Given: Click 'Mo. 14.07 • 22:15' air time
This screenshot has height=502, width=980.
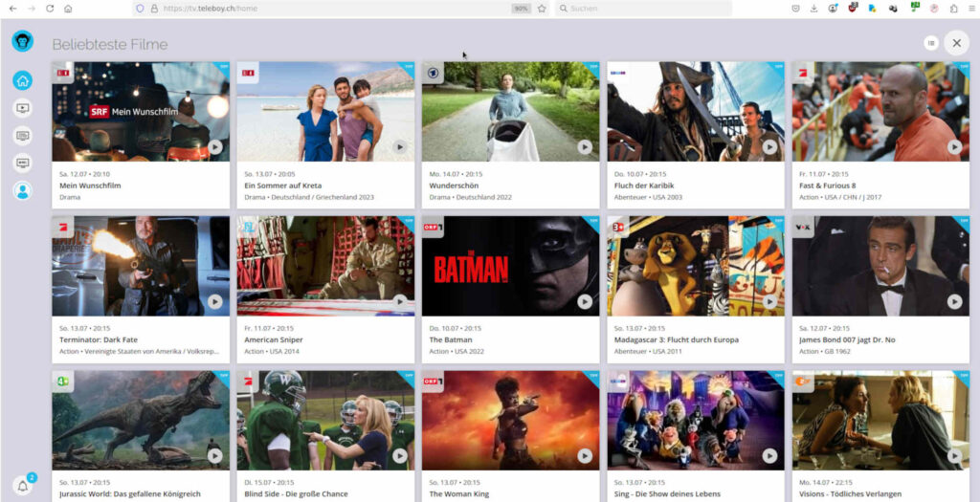Looking at the screenshot, I should click(826, 483).
